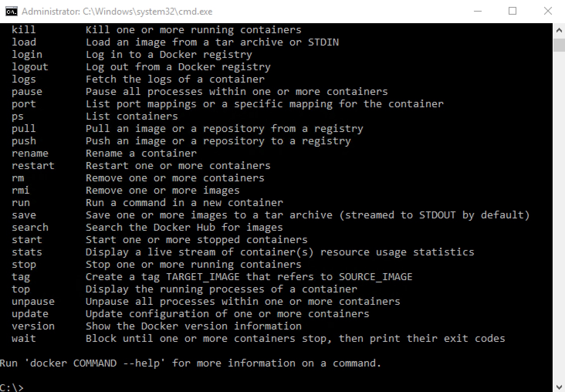Click the 'logout' command name

click(x=30, y=67)
